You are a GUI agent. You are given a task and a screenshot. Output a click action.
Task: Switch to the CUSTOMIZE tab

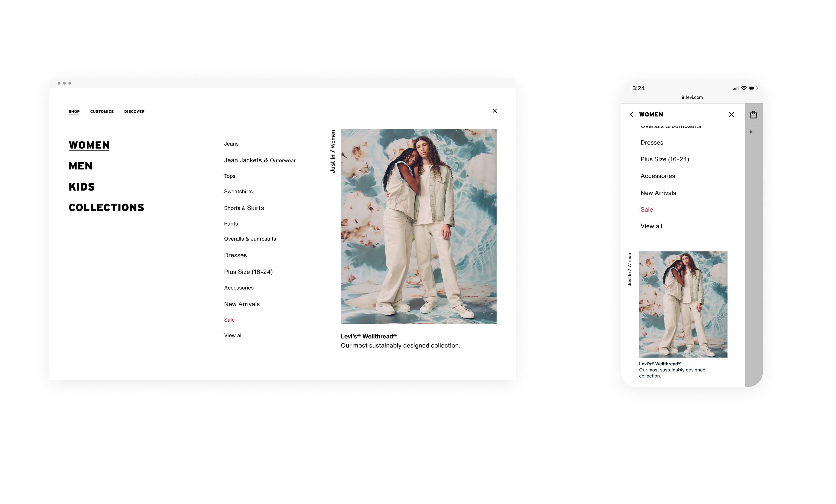pyautogui.click(x=102, y=112)
